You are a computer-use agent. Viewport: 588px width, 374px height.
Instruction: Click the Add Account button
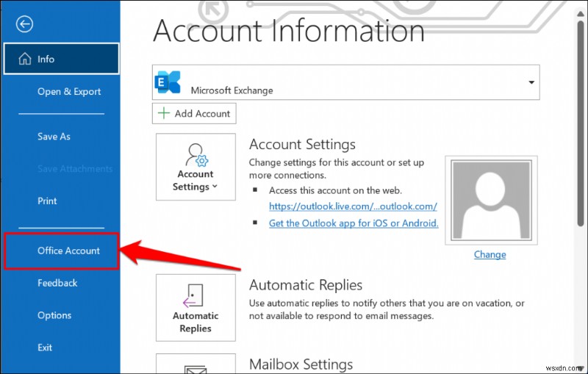tap(194, 113)
